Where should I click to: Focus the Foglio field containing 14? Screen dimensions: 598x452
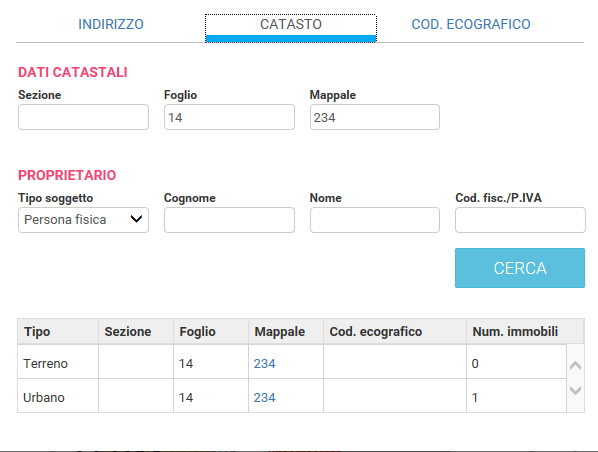(229, 117)
